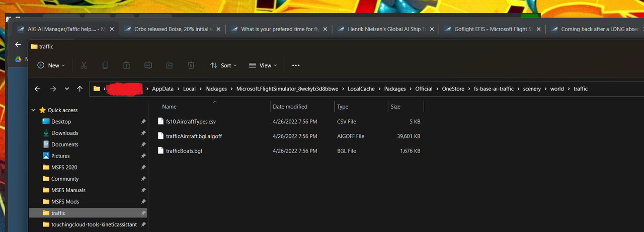Sort by Date modified column header
This screenshot has height=232, width=644.
[x=290, y=107]
